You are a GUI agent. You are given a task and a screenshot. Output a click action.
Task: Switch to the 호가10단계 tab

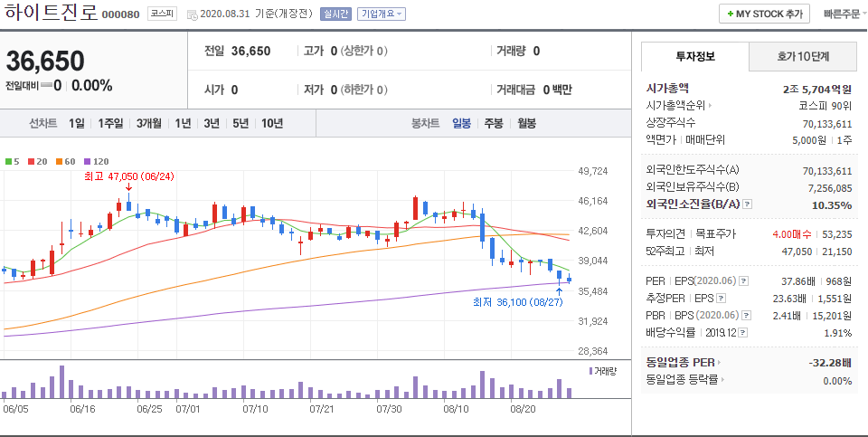(x=803, y=56)
